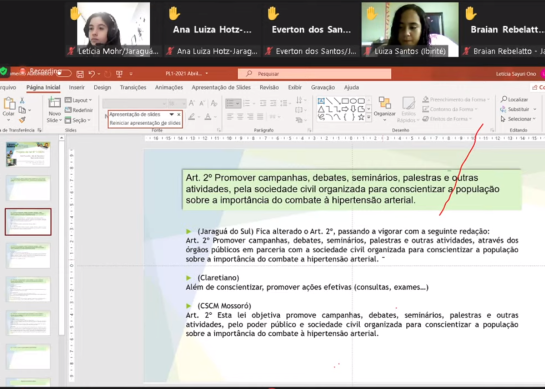Toggle align text right
Screen dimensions: 545x389
pos(250,116)
